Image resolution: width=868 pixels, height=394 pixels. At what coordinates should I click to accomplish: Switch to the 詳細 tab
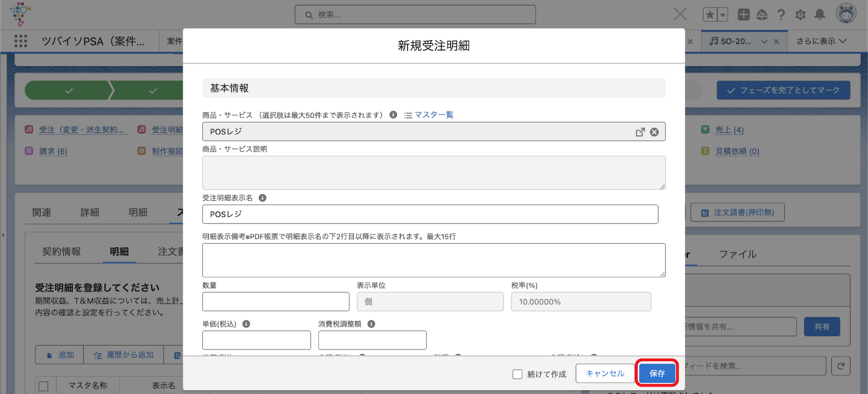click(90, 212)
